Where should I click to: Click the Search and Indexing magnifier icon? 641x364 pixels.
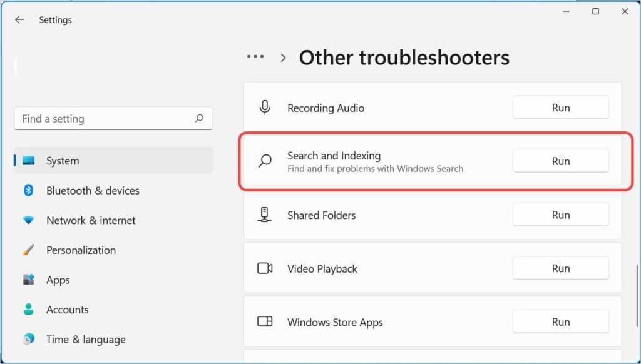(265, 161)
